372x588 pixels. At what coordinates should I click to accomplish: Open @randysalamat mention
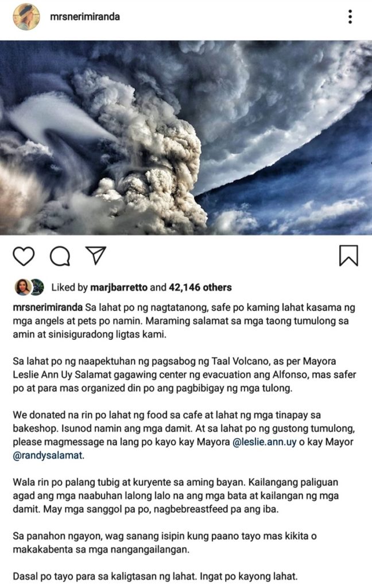pos(48,455)
